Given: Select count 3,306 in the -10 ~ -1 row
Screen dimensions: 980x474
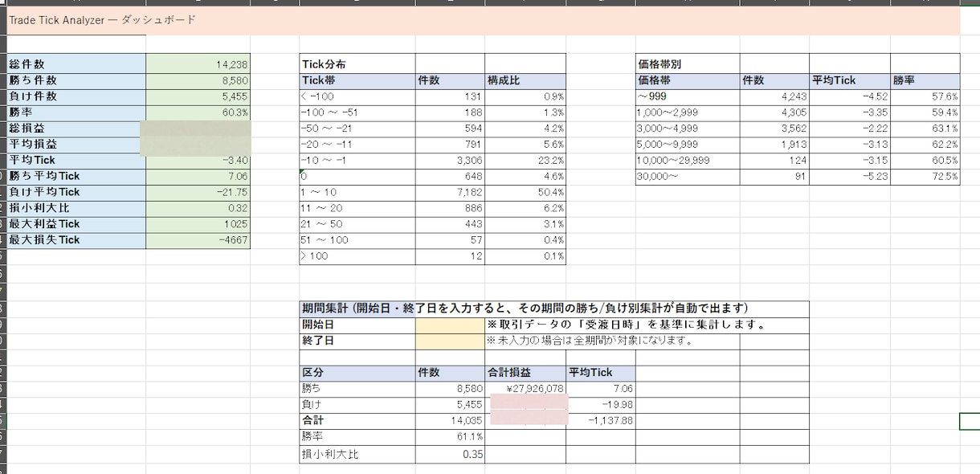Looking at the screenshot, I should tap(450, 161).
